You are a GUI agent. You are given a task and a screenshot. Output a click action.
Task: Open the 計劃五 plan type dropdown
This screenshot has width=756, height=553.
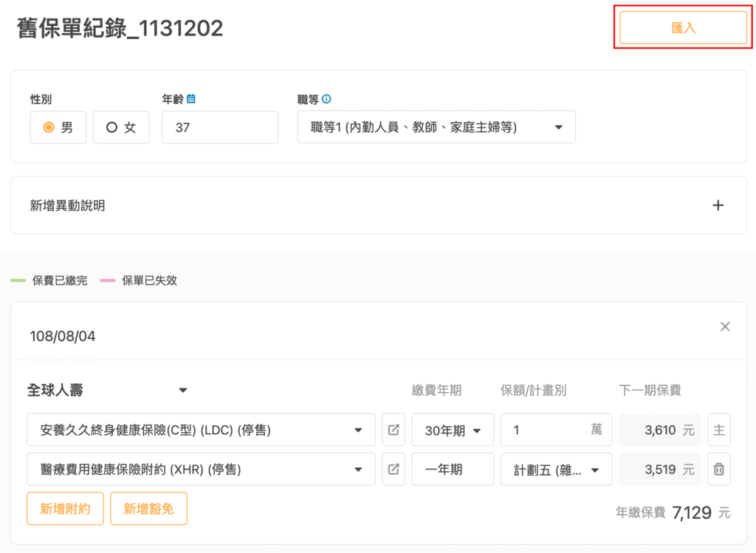(x=556, y=469)
